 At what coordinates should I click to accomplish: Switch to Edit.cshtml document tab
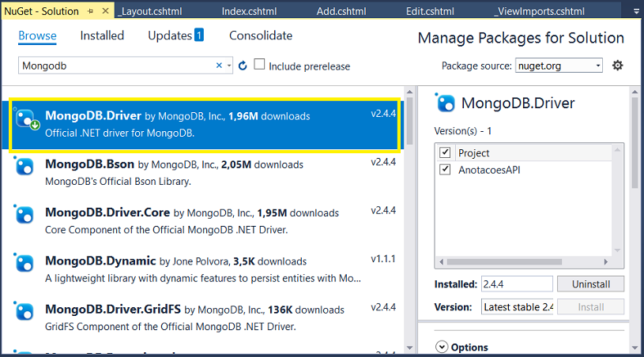[430, 12]
